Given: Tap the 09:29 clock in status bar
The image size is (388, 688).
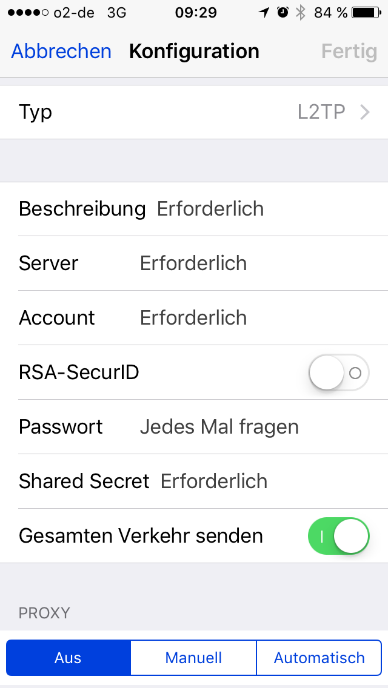Looking at the screenshot, I should [196, 13].
